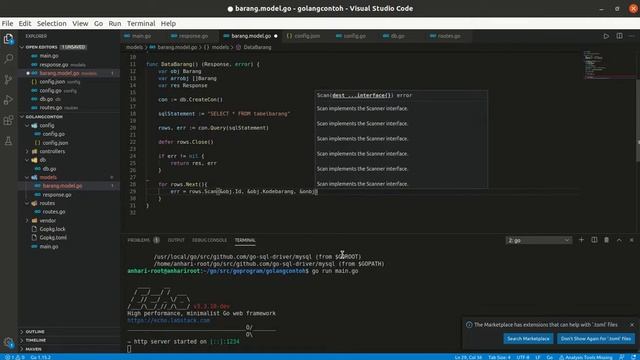Click Tab Size 4 in status bar
The height and width of the screenshot is (360, 640).
(499, 357)
